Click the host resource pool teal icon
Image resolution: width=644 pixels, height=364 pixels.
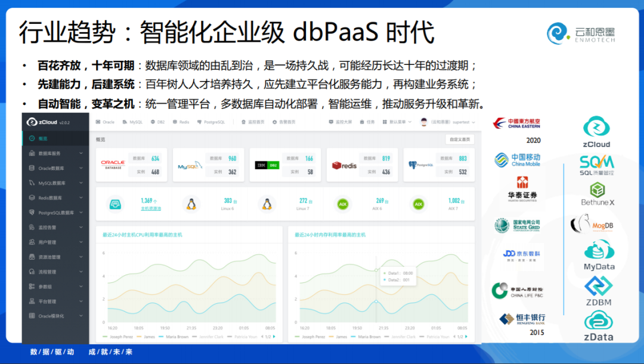(x=116, y=204)
